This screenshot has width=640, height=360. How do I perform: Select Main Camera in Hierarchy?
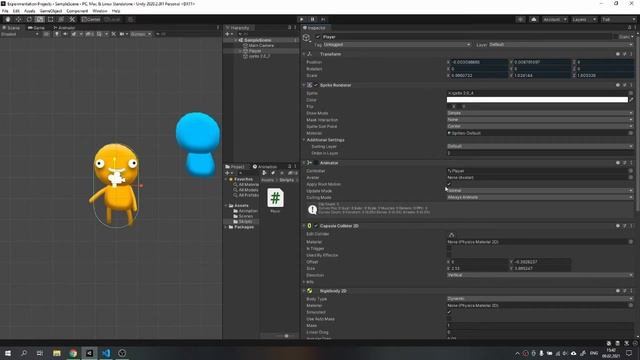[261, 45]
